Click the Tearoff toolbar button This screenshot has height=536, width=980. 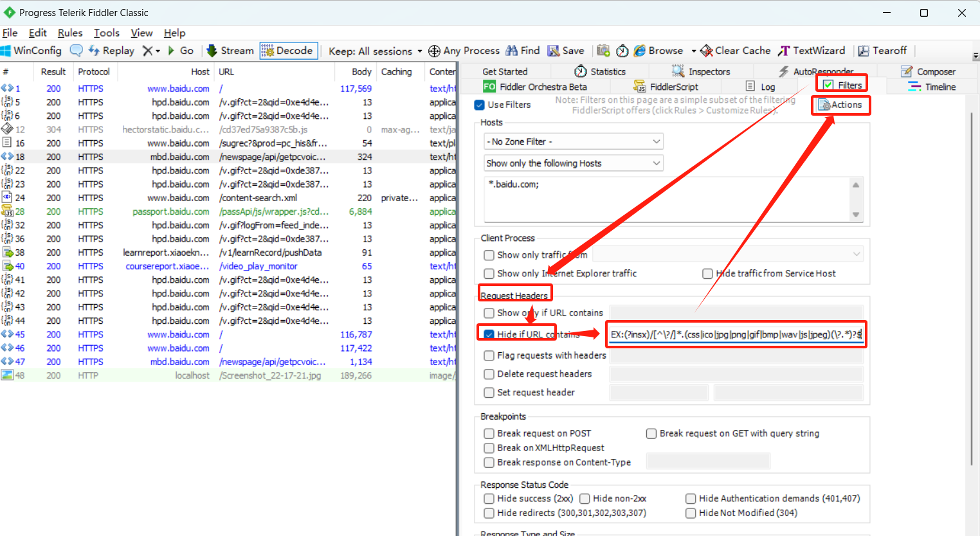882,51
